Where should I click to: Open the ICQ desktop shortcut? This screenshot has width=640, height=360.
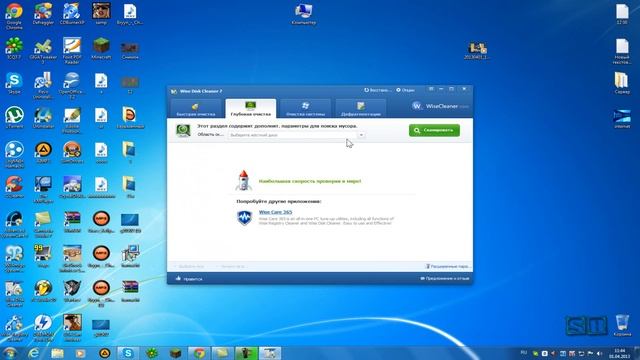point(14,49)
